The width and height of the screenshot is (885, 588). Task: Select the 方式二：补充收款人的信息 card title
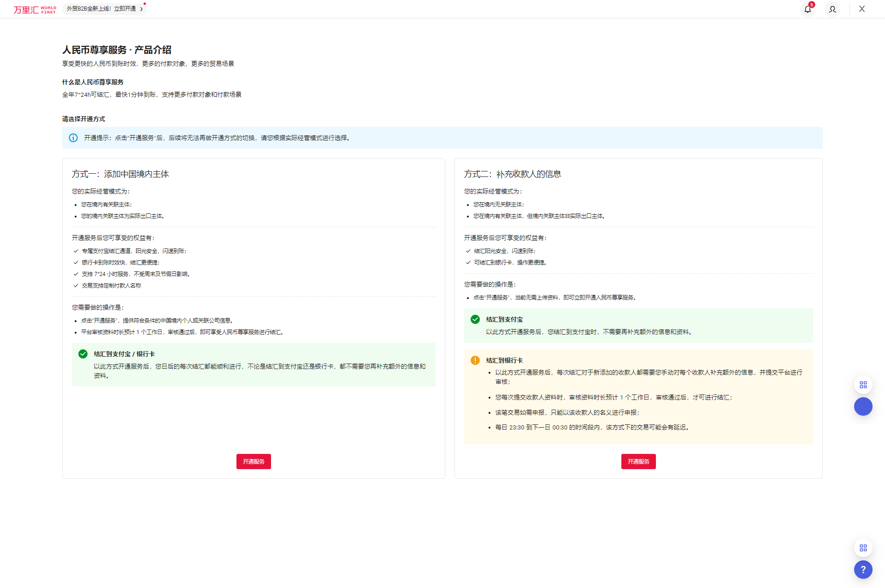512,174
